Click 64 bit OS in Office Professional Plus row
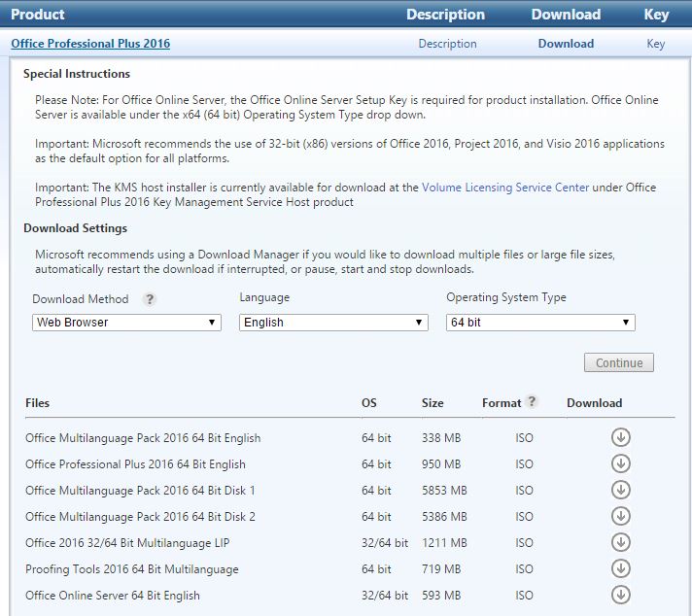 tap(376, 464)
